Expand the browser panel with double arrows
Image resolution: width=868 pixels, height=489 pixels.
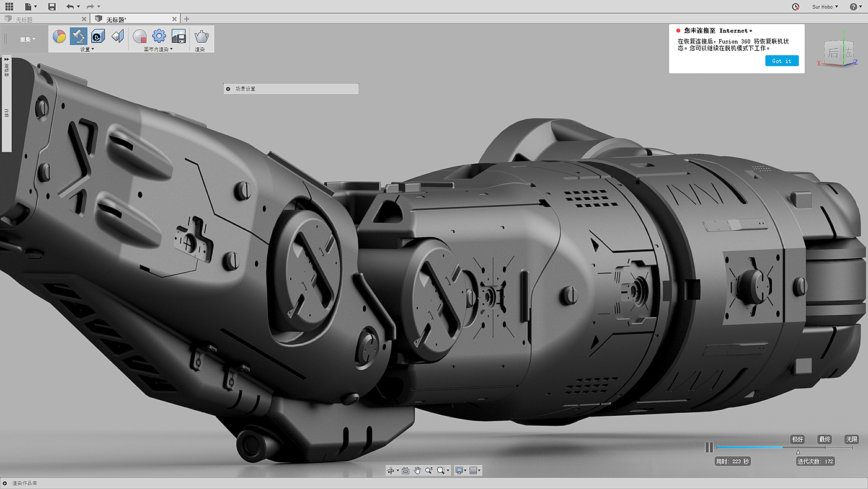point(7,58)
